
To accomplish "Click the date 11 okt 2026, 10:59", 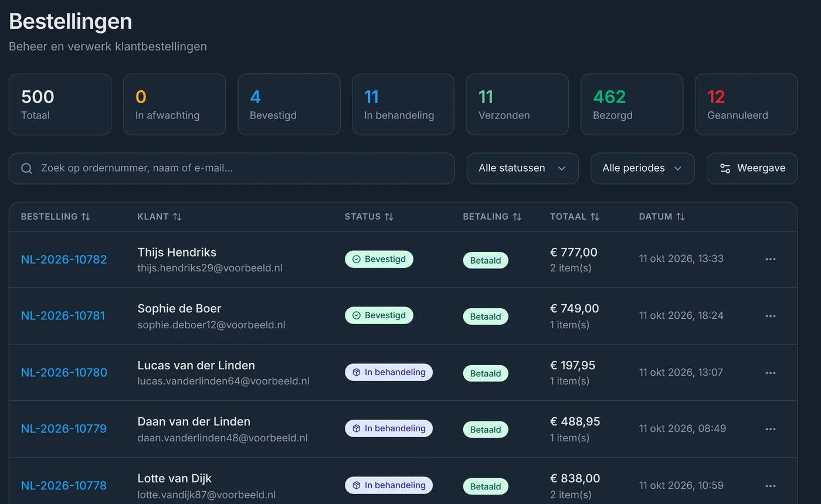I will pyautogui.click(x=681, y=485).
